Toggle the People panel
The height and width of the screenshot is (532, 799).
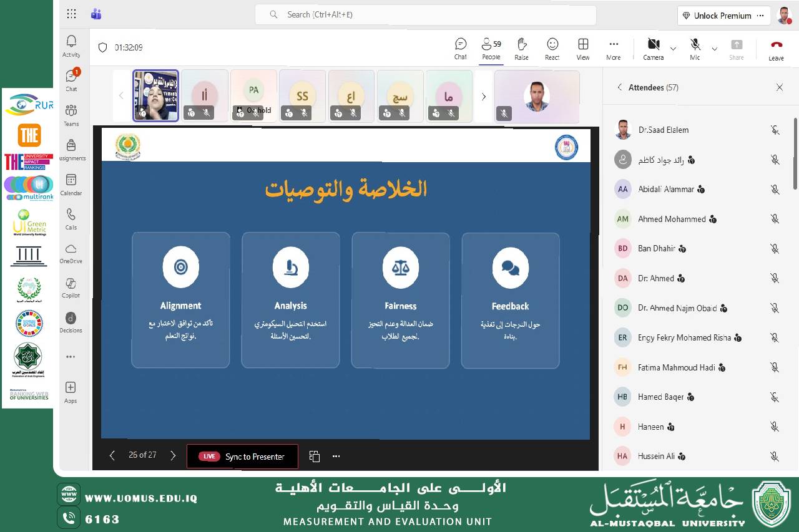tap(491, 49)
